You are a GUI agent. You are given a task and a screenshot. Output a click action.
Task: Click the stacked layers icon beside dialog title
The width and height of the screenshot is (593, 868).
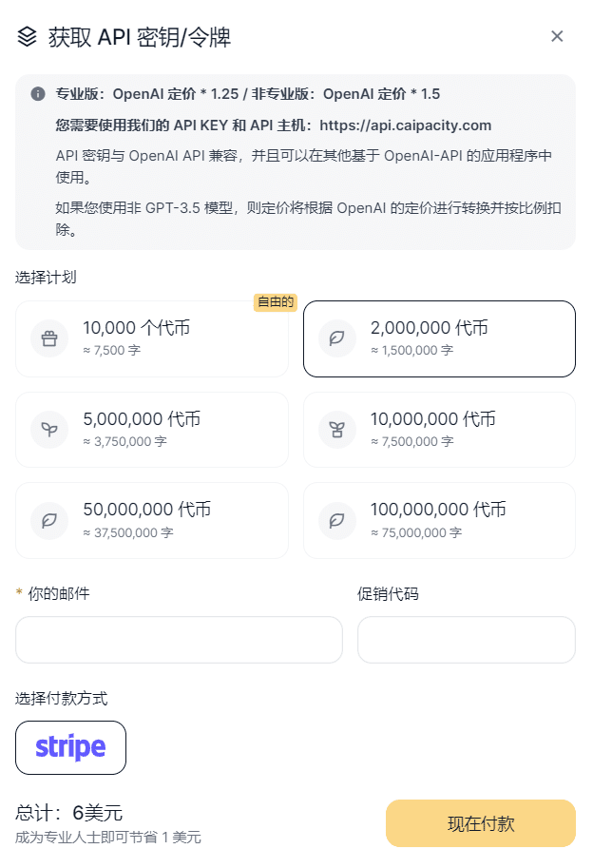24,36
